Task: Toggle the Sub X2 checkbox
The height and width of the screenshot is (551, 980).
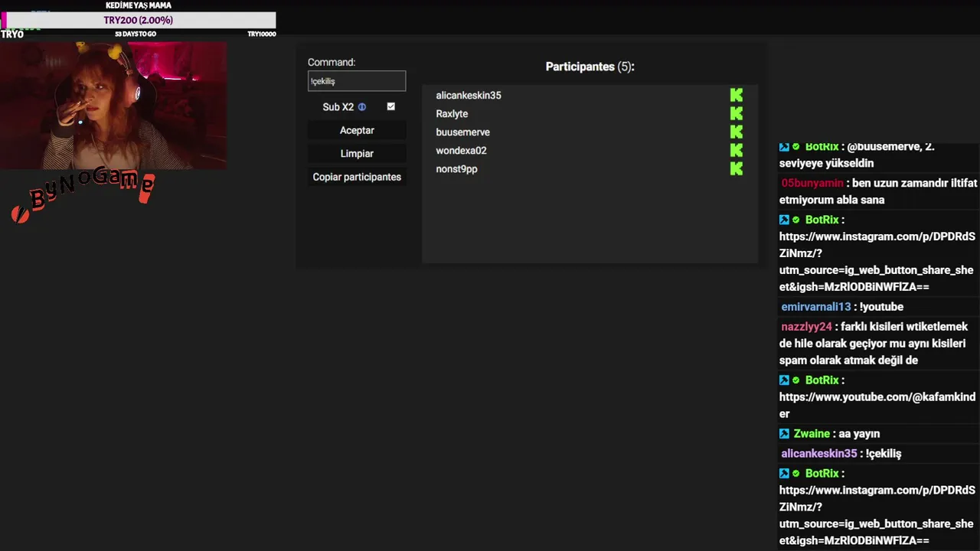Action: [x=391, y=106]
